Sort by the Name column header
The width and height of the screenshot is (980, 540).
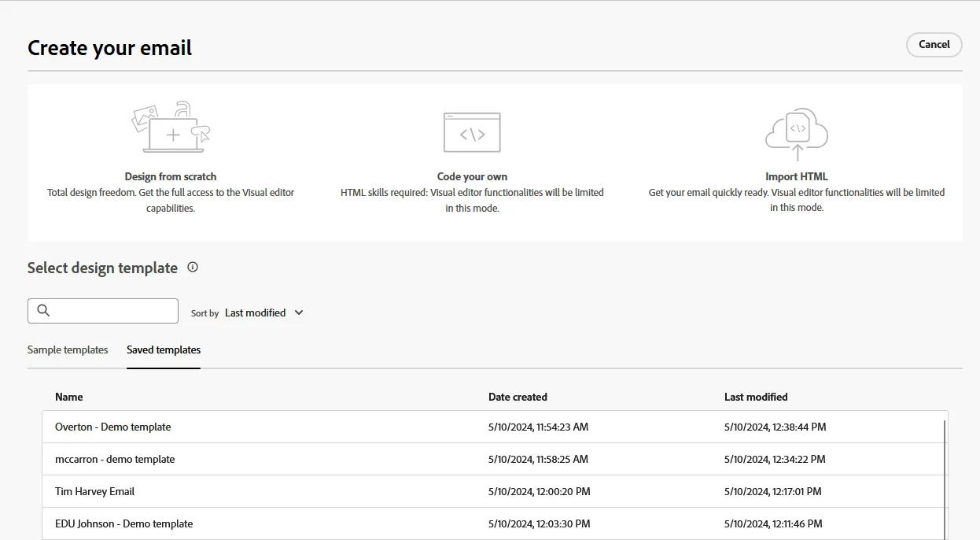pyautogui.click(x=69, y=397)
